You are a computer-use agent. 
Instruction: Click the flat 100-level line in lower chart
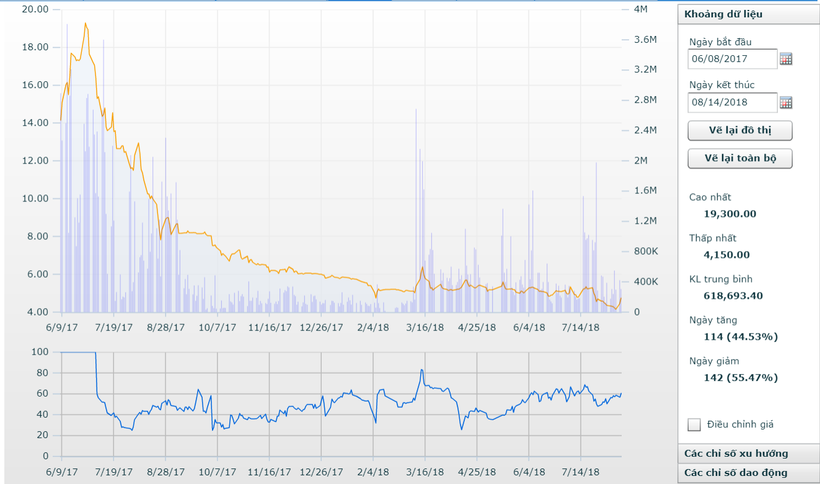(78, 352)
